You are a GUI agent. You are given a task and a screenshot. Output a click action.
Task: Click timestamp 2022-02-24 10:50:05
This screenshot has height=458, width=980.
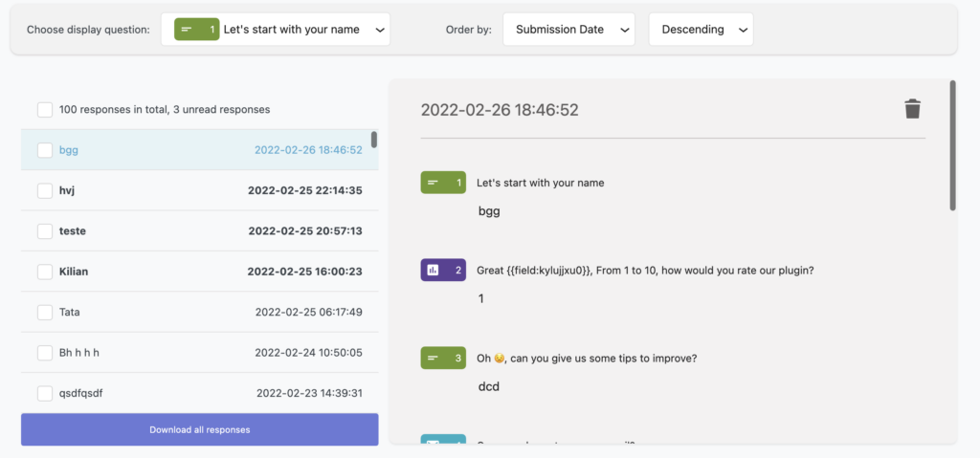click(309, 353)
